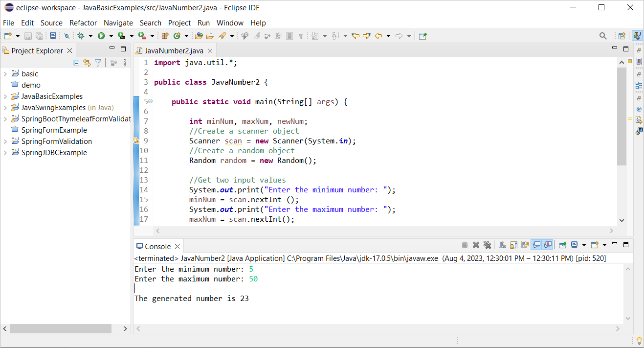The image size is (644, 348).
Task: Click the Terminate button in Console toolbar
Action: [x=465, y=245]
